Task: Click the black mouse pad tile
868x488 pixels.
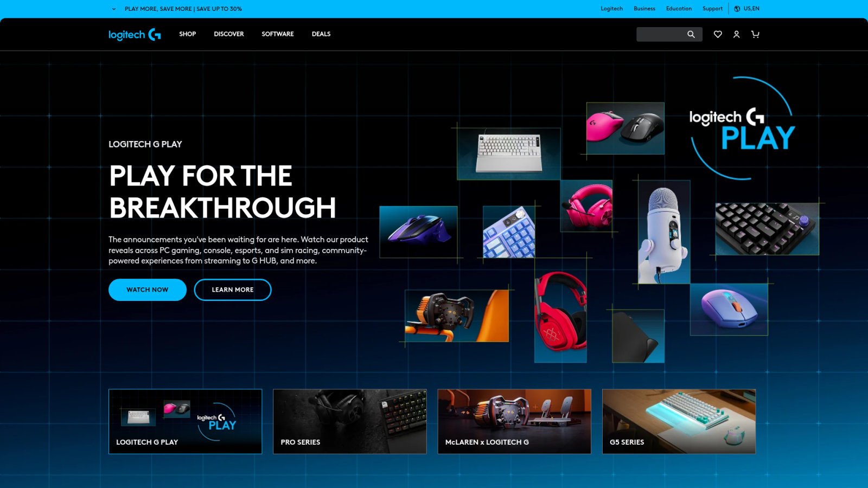Action: click(638, 336)
